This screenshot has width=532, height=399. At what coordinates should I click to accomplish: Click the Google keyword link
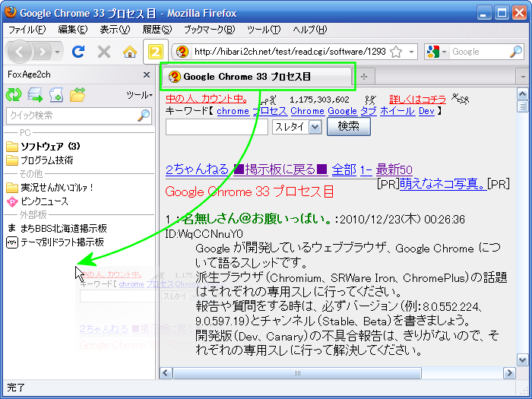click(x=342, y=111)
